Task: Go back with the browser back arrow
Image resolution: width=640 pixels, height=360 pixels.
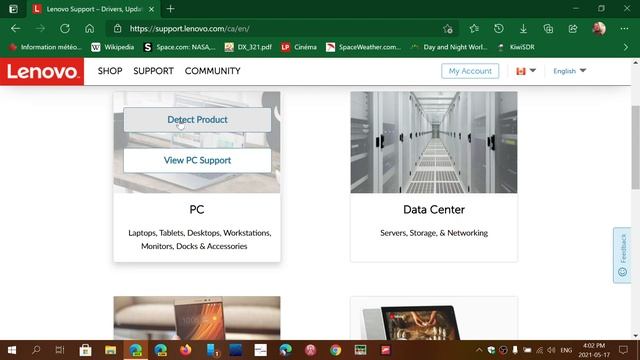Action: pos(16,29)
